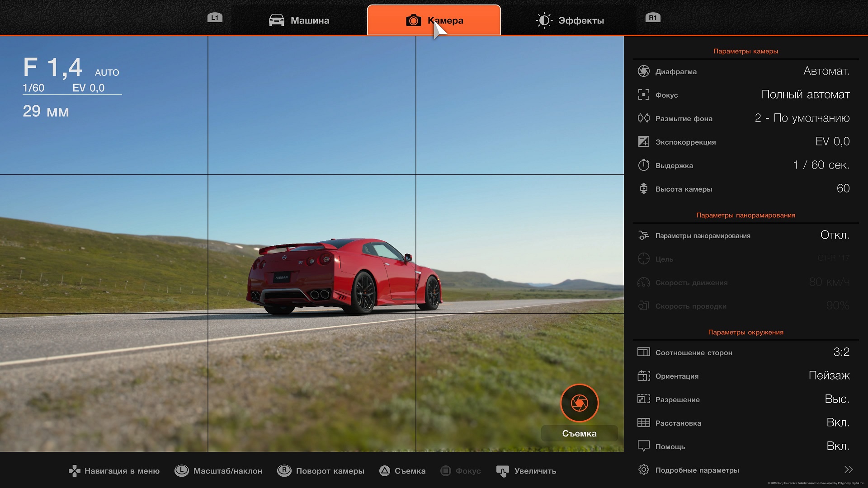Image resolution: width=868 pixels, height=488 pixels.
Task: Click the orange shutter capture icon
Action: coord(579,403)
